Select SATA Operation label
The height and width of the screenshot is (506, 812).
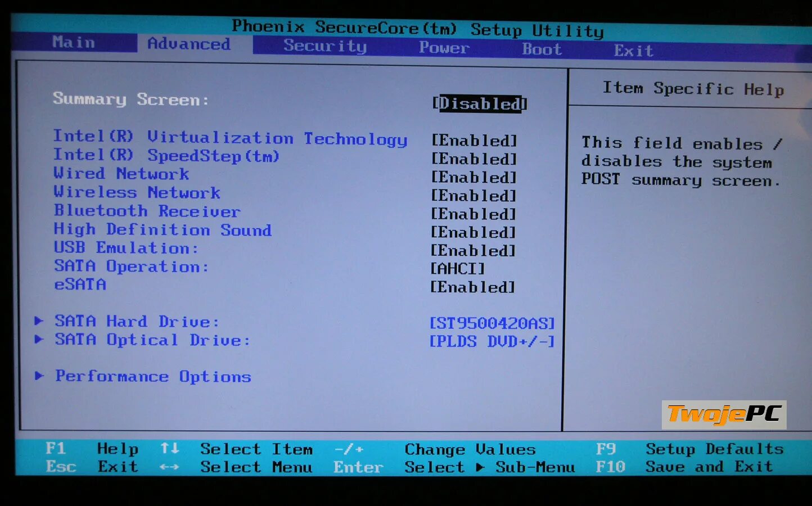(131, 266)
